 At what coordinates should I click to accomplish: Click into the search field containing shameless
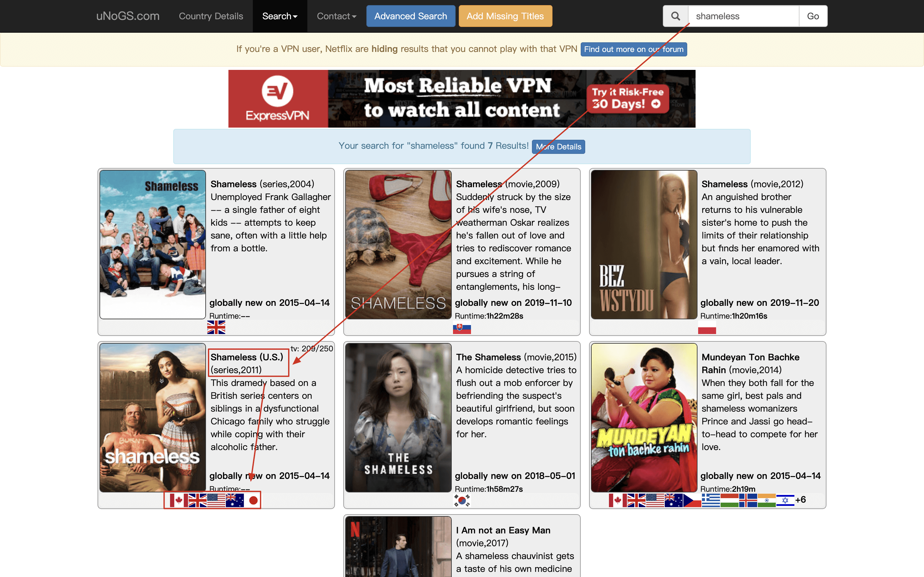(x=743, y=16)
